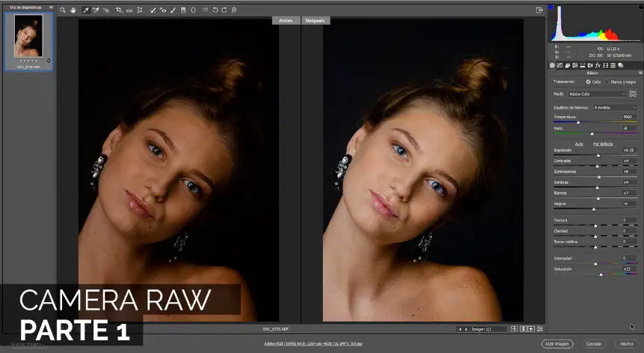Open the Perfil Adobe Color dropdown

point(597,94)
